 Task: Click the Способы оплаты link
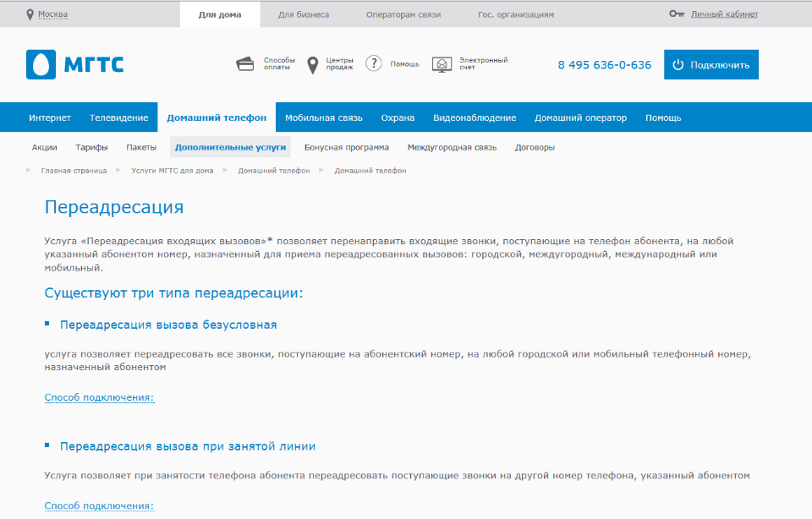[x=279, y=63]
